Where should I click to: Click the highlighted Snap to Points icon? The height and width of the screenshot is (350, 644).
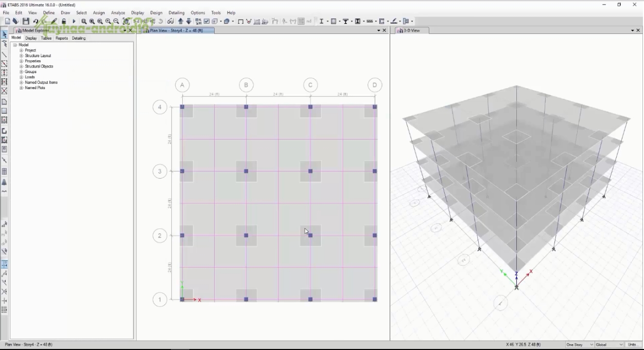coord(4,264)
